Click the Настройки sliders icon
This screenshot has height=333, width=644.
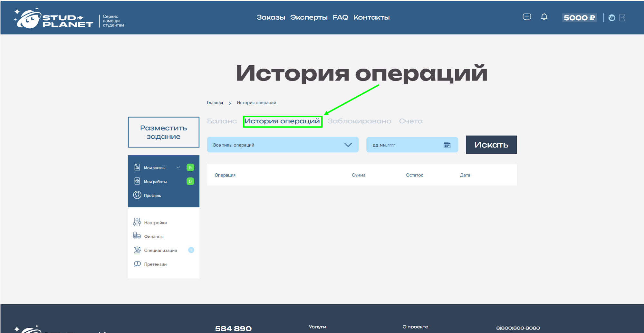[x=137, y=222]
